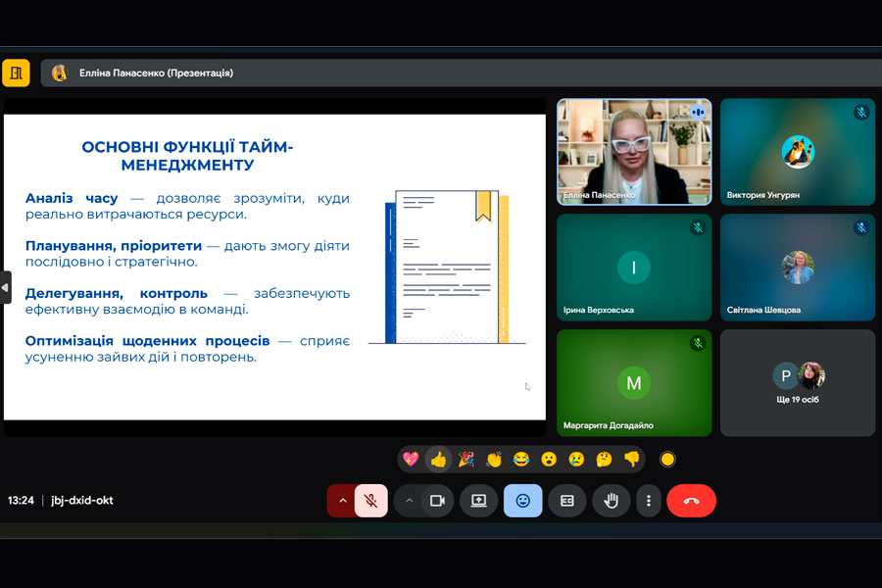The height and width of the screenshot is (588, 882).
Task: Select the Елліна Панасенко (Презентація) presenter tab
Action: (x=462, y=73)
